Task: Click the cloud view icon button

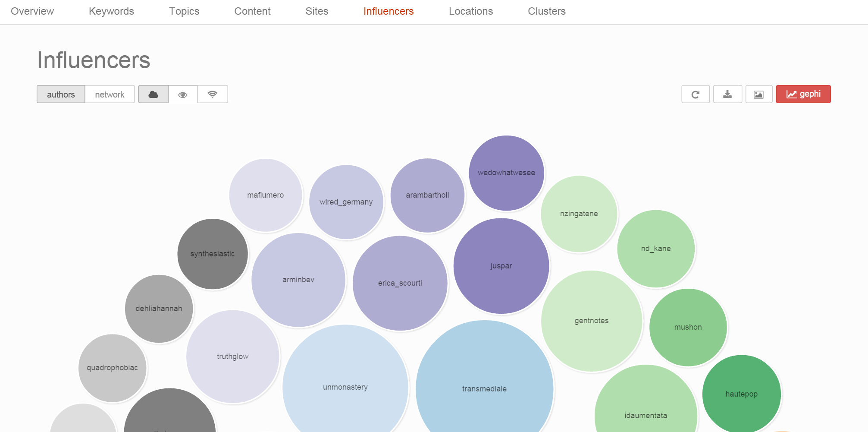Action: pos(153,95)
